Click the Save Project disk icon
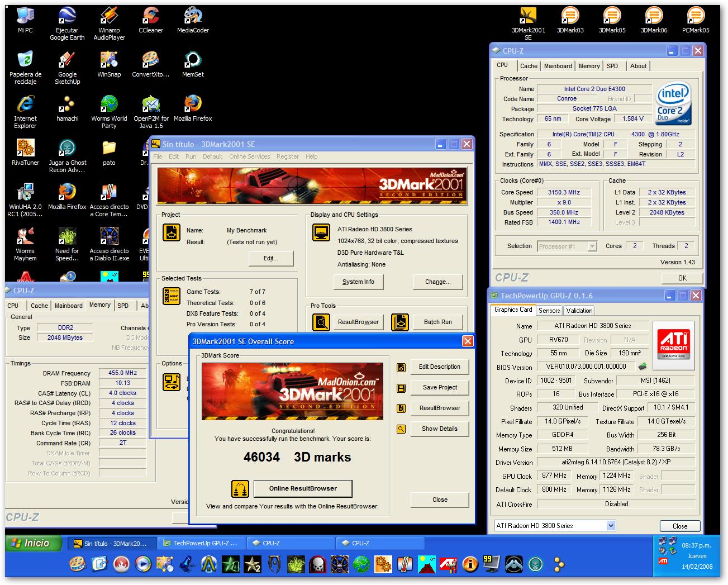The width and height of the screenshot is (728, 585). [x=401, y=388]
